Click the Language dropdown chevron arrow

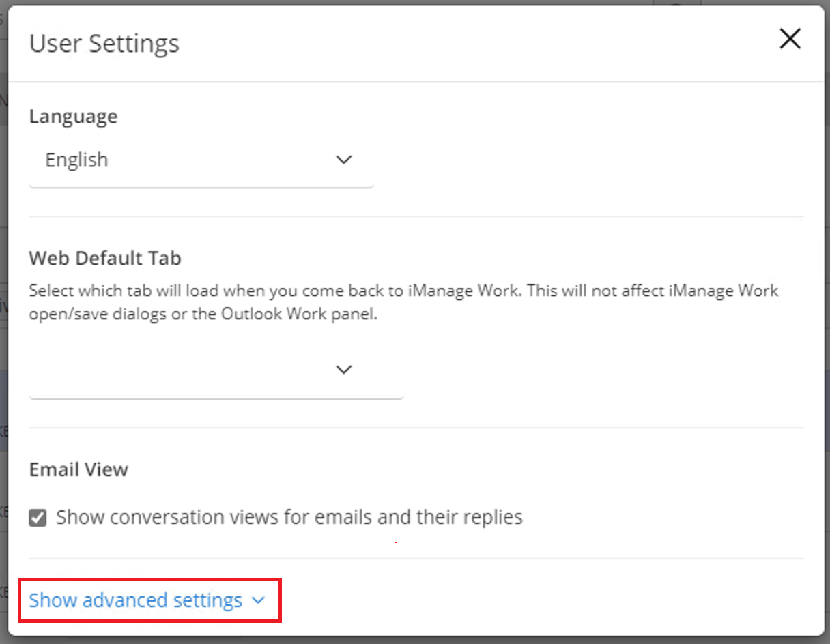(344, 160)
